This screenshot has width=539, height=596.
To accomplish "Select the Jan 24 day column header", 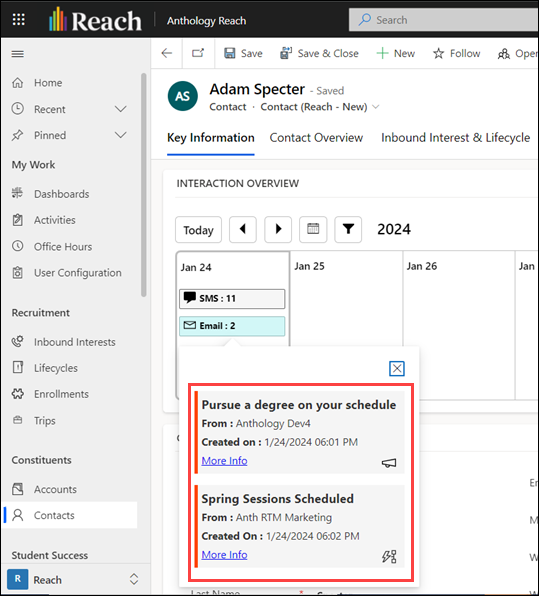I will tap(196, 267).
